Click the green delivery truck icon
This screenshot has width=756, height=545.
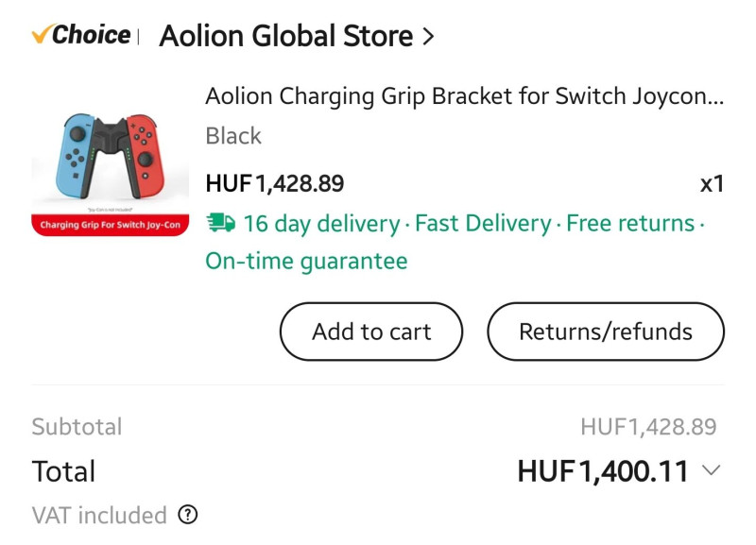tap(220, 224)
